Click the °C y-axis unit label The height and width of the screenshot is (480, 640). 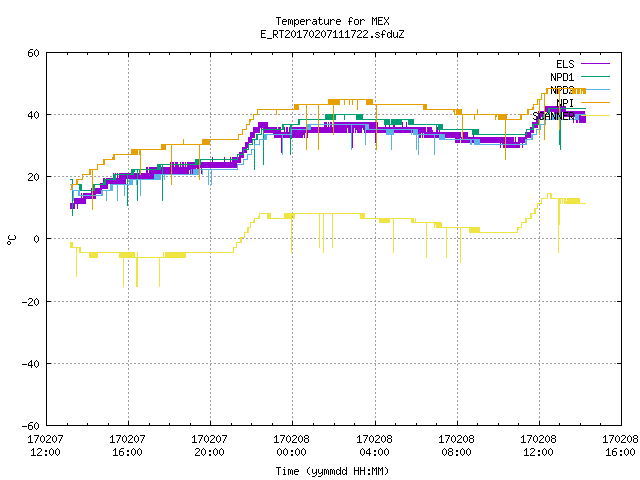coord(11,240)
